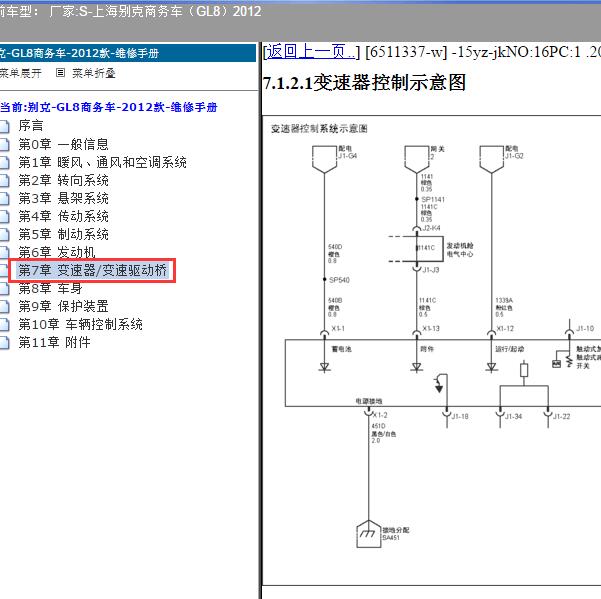Open 第11章 附件
This screenshot has height=599, width=601.
coord(54,342)
